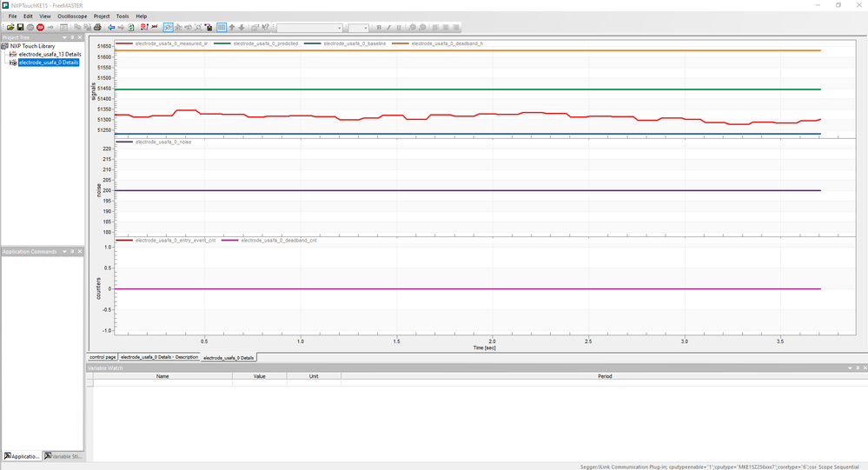Click the key-shaped connection toolbar icon
The height and width of the screenshot is (470, 868).
pyautogui.click(x=50, y=27)
